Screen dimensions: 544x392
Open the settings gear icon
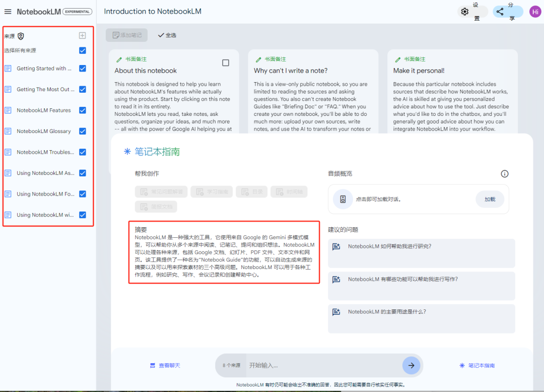click(464, 12)
